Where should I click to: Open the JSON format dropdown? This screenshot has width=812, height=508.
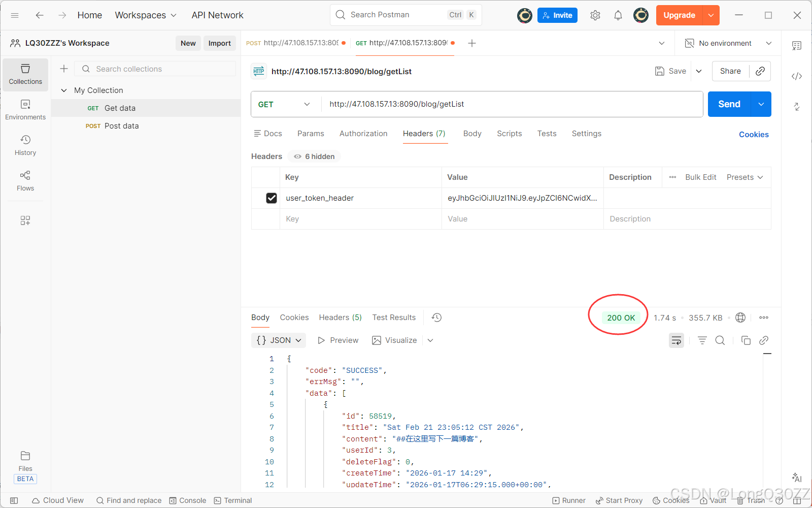(x=279, y=340)
